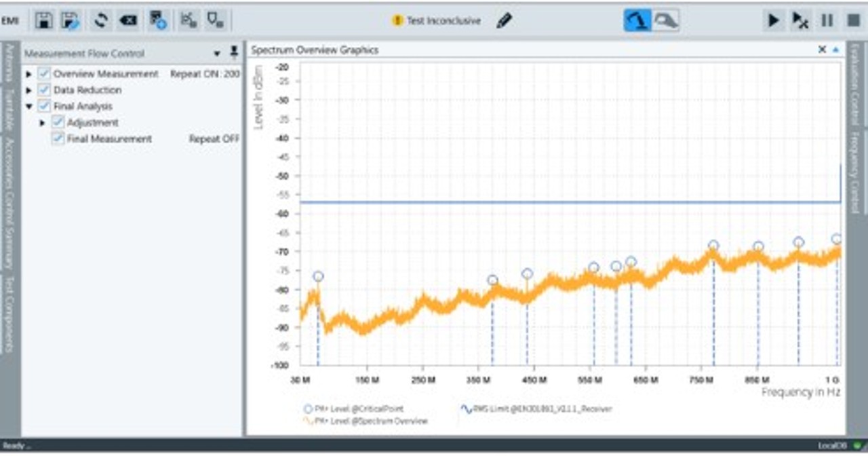Screen dimensions: 868x456
Task: Click the critical point marker near 750 MHz
Action: click(713, 246)
